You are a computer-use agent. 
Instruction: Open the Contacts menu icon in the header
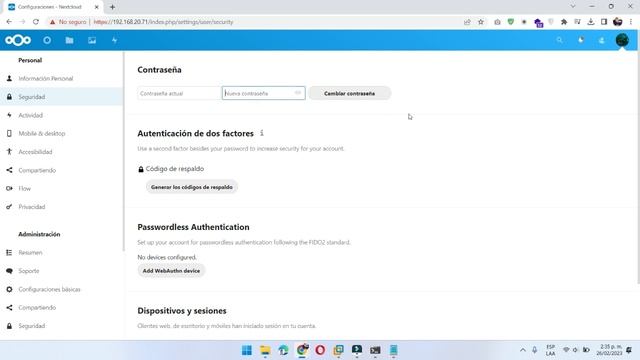[602, 40]
